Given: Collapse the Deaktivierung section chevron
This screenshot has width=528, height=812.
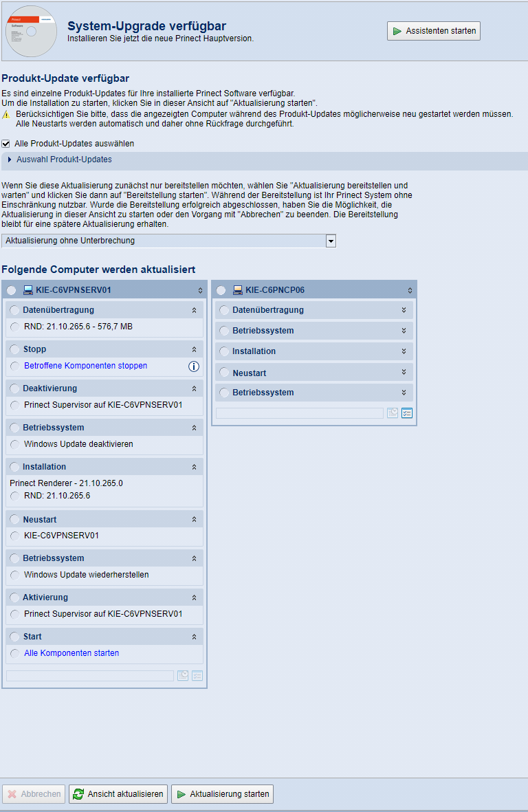Looking at the screenshot, I should point(194,389).
